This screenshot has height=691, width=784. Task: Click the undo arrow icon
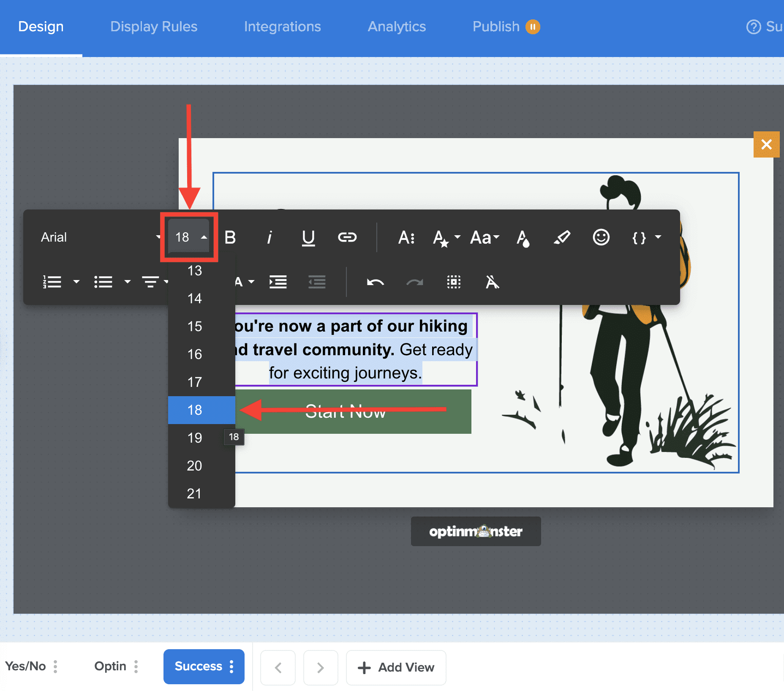375,282
